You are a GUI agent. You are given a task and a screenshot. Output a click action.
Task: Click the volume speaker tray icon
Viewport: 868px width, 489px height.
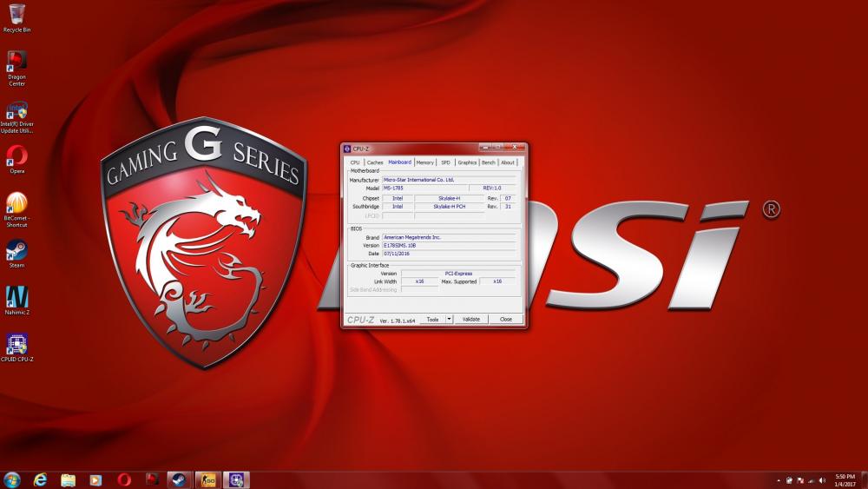pos(823,480)
